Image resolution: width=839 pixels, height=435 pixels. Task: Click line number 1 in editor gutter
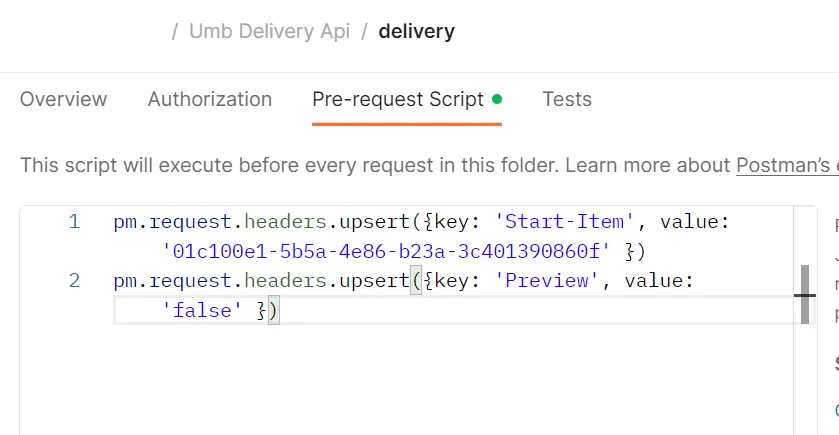coord(74,222)
